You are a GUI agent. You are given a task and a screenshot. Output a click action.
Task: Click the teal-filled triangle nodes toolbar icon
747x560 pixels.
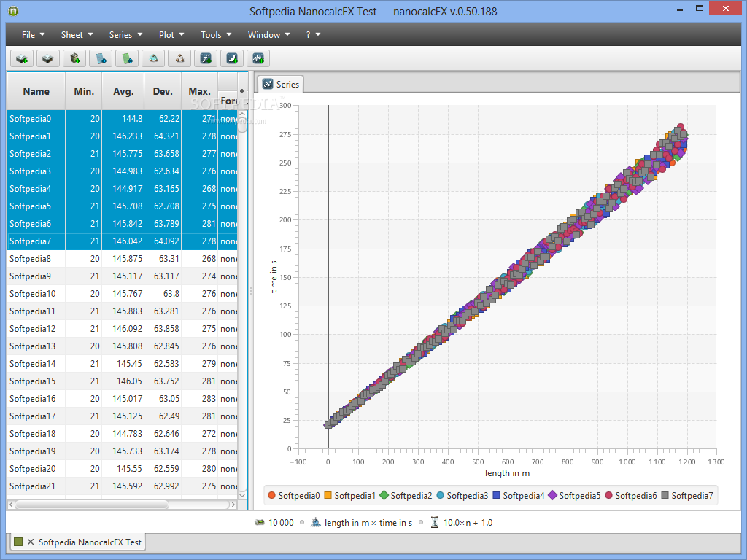[153, 58]
